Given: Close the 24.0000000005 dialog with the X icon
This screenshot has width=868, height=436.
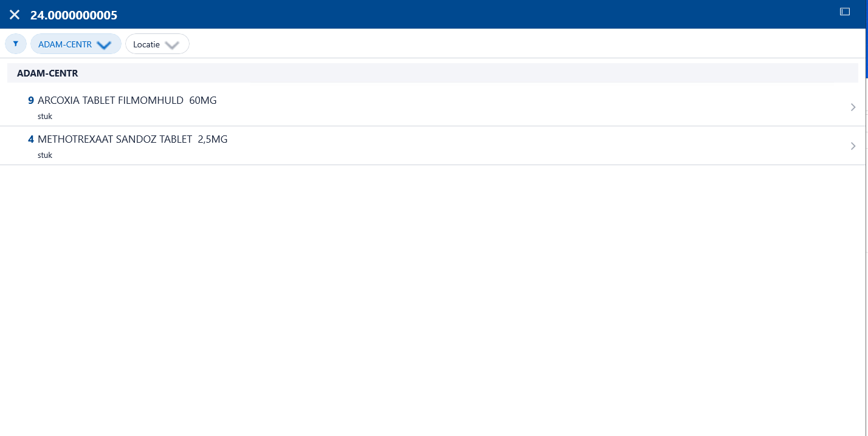Looking at the screenshot, I should 15,15.
